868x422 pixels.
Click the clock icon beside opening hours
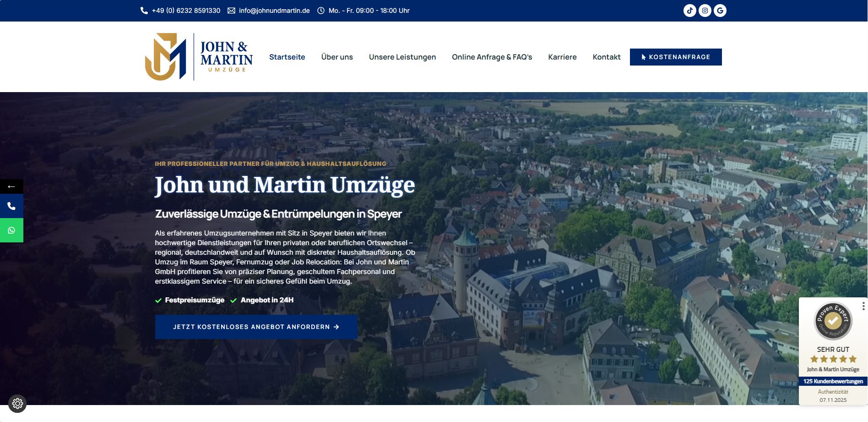[320, 11]
